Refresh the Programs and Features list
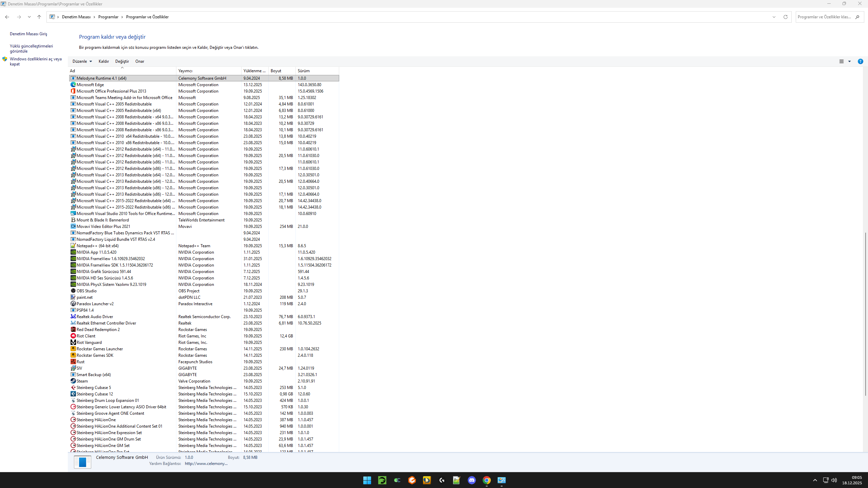Viewport: 868px width, 488px height. point(785,17)
